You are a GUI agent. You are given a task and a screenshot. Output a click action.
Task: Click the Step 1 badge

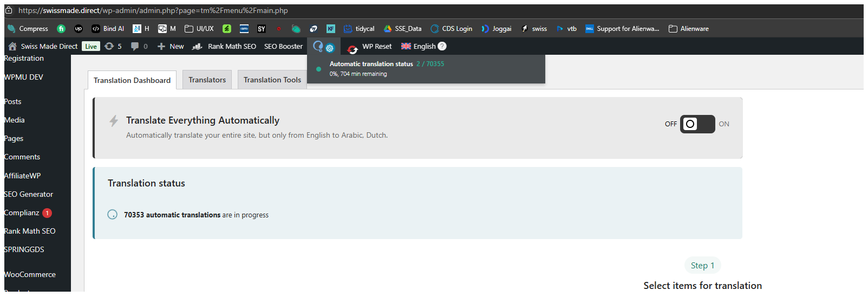702,265
